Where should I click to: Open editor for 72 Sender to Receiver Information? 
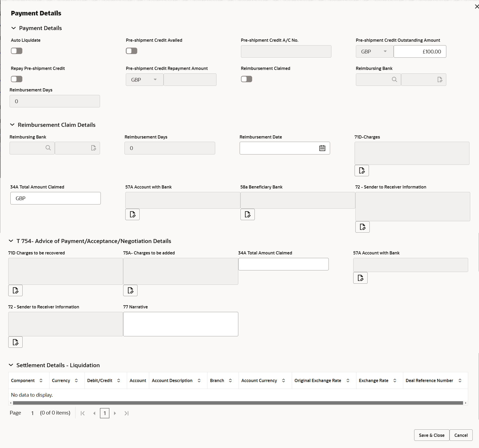(x=362, y=227)
